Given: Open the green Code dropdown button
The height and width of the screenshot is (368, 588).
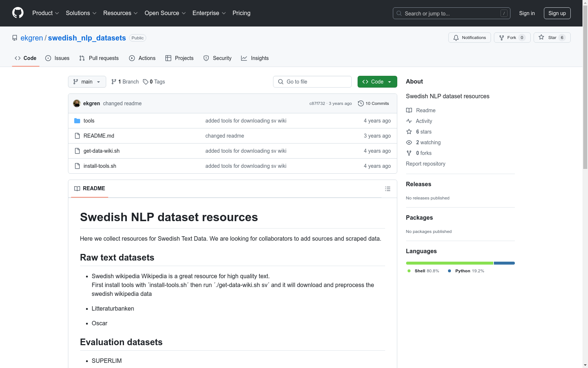Looking at the screenshot, I should tap(377, 82).
